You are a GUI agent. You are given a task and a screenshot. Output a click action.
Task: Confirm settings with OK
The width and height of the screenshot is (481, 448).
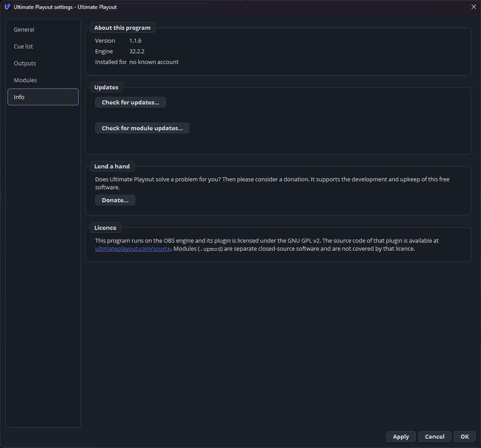click(465, 436)
